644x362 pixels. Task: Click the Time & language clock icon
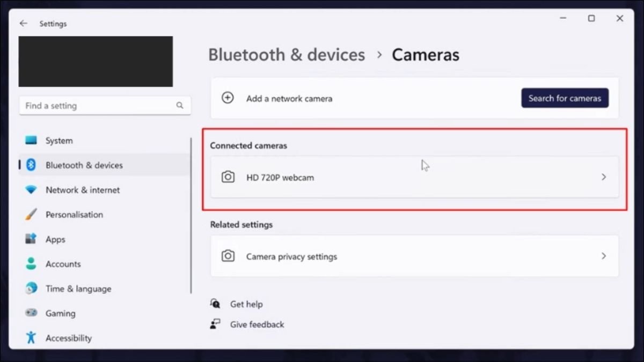[x=31, y=289]
